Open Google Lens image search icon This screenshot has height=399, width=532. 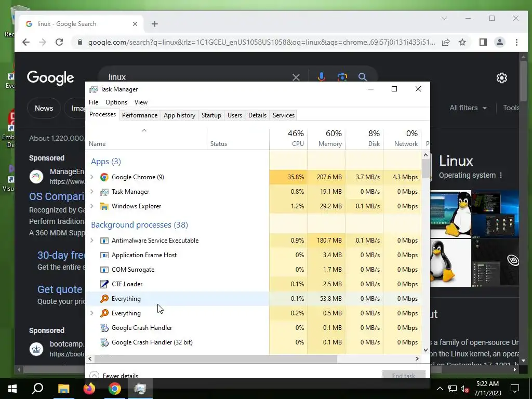pos(342,77)
